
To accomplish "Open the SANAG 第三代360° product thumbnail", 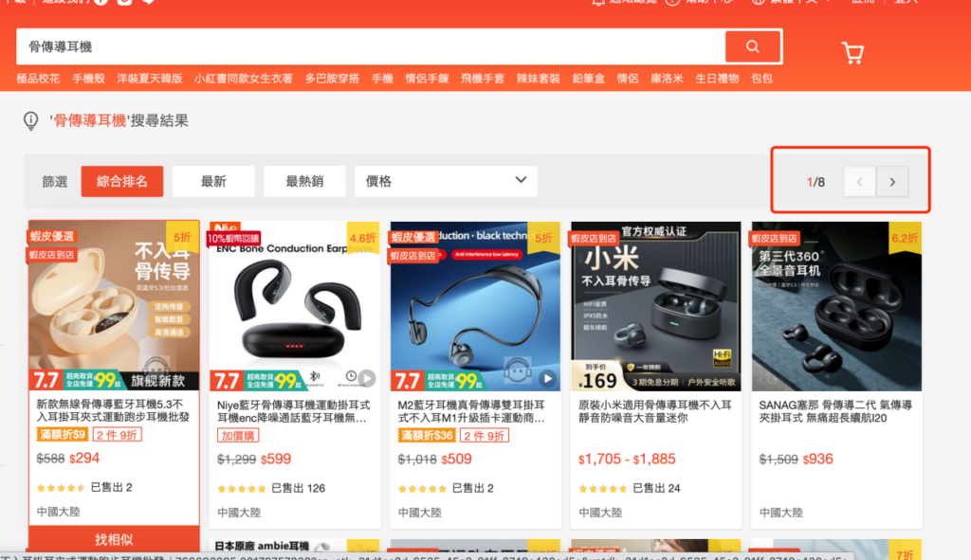I will click(x=836, y=306).
